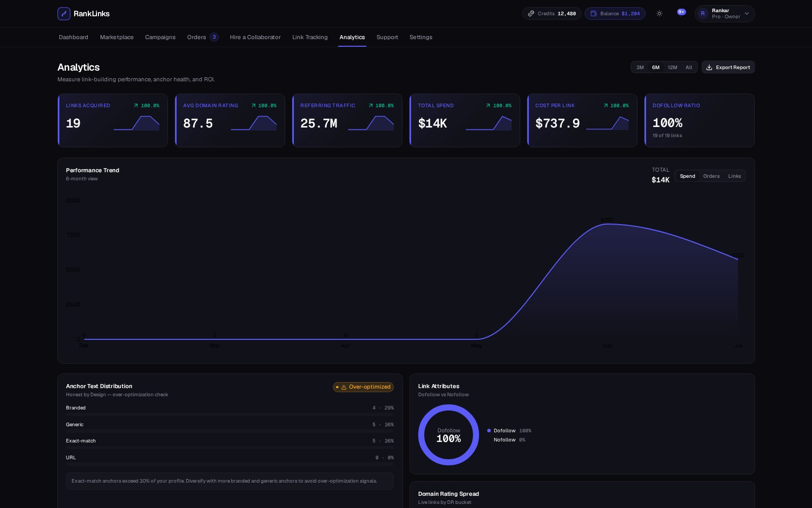
Task: Click the Rankar avatar circle
Action: pos(703,14)
